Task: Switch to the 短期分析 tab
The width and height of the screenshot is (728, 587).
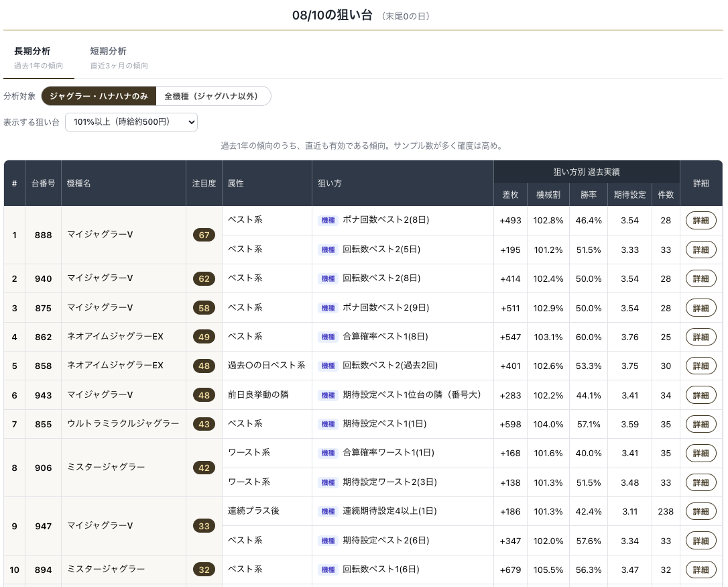Action: tap(119, 58)
